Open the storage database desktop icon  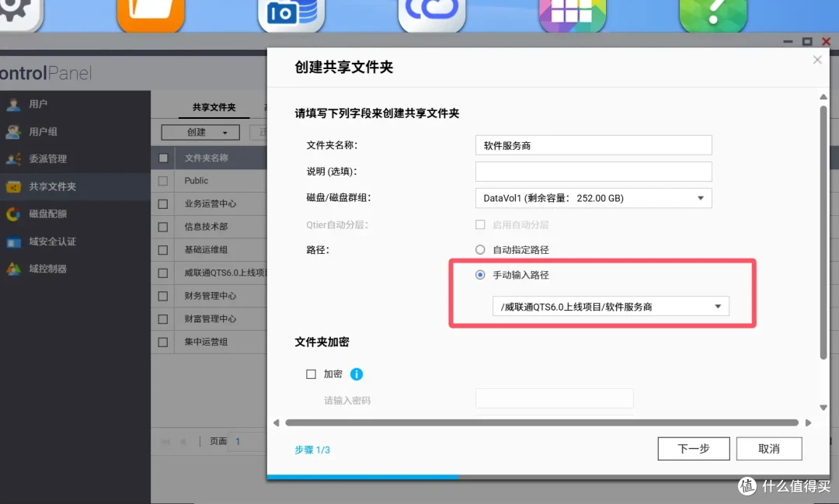(x=291, y=15)
